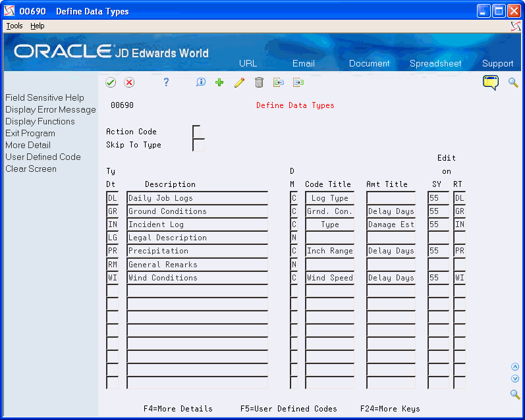Open the Support link in banner

(497, 63)
